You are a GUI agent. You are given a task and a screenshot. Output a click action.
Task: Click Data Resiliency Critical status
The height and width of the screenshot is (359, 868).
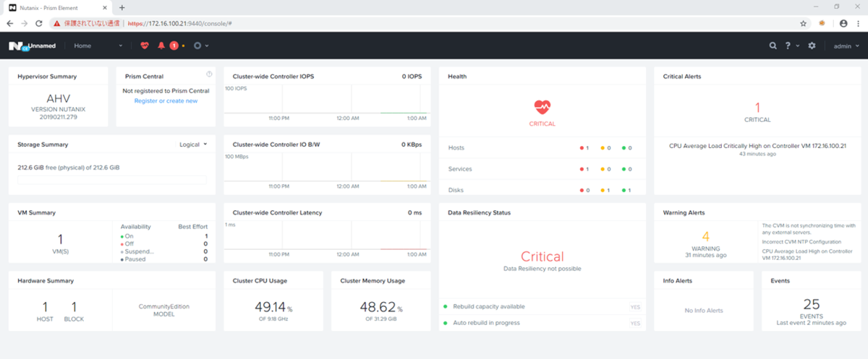542,256
